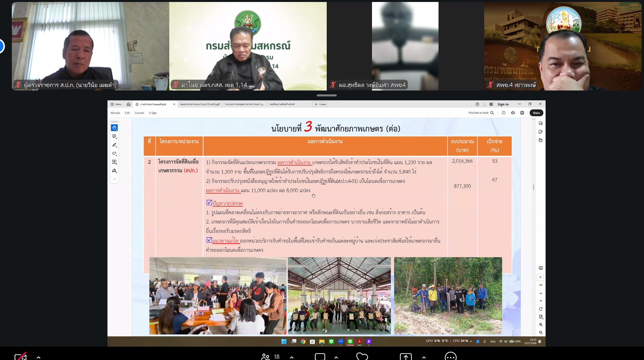This screenshot has height=360, width=644.
Task: Click the Create new tab button
Action: [x=320, y=104]
